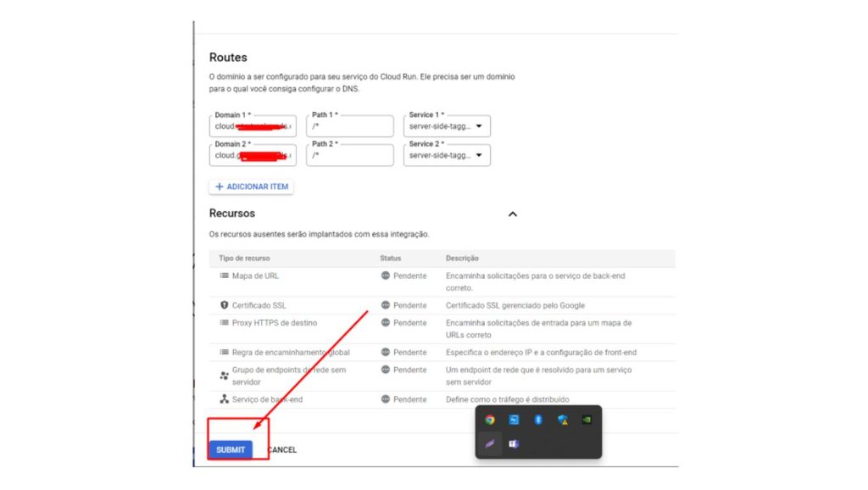Image resolution: width=868 pixels, height=490 pixels.
Task: Collapse the Recursos section chevron
Action: tap(513, 214)
